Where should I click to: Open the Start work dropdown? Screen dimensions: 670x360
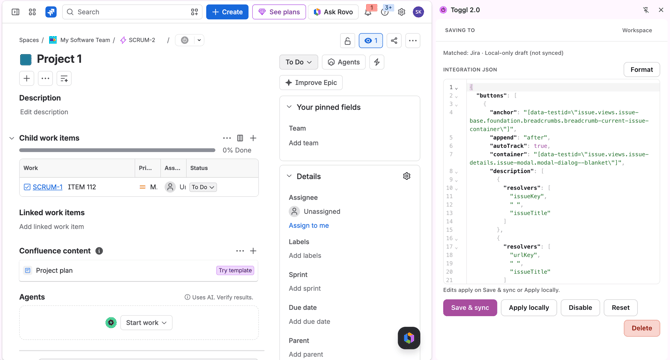tap(147, 322)
